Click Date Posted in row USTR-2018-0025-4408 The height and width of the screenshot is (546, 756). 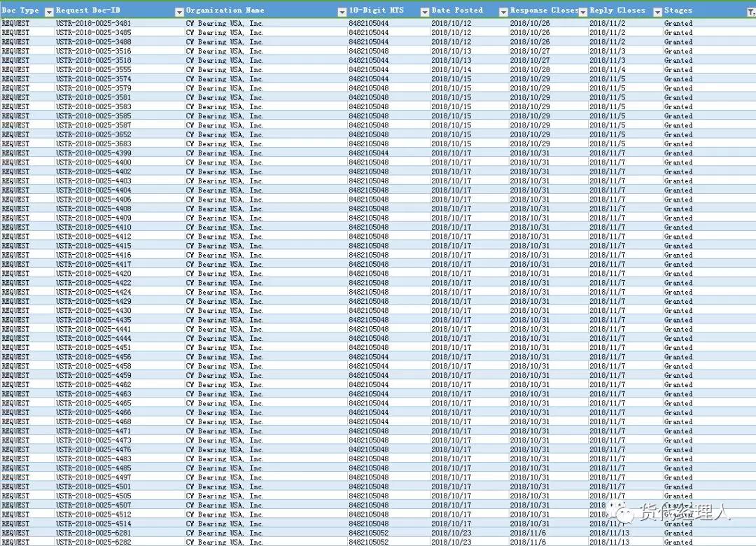451,209
